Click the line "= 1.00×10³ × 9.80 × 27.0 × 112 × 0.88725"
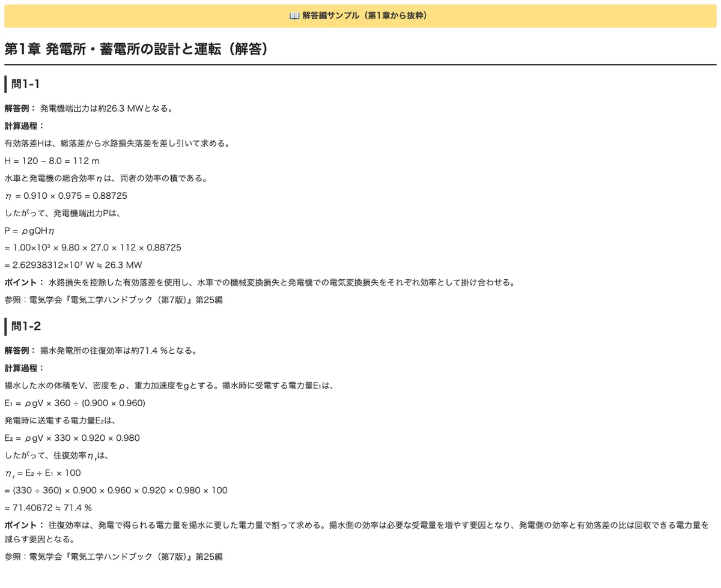This screenshot has width=721, height=588. (93, 247)
